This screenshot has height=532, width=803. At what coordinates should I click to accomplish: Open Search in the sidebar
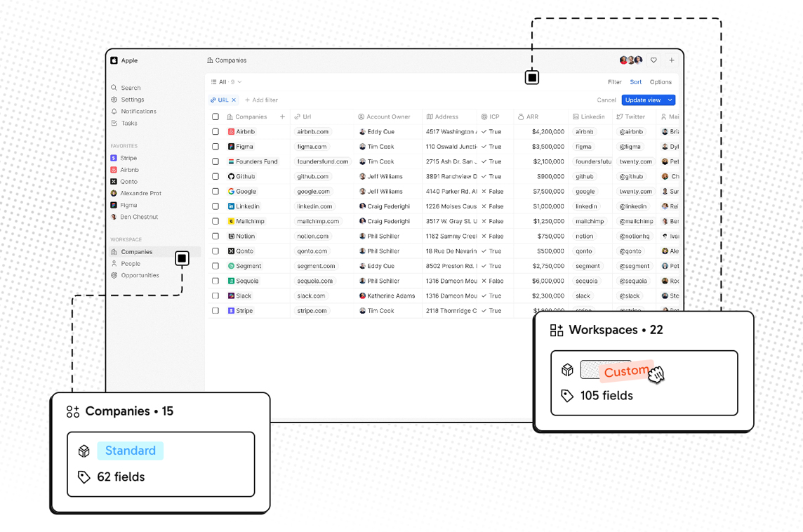126,88
